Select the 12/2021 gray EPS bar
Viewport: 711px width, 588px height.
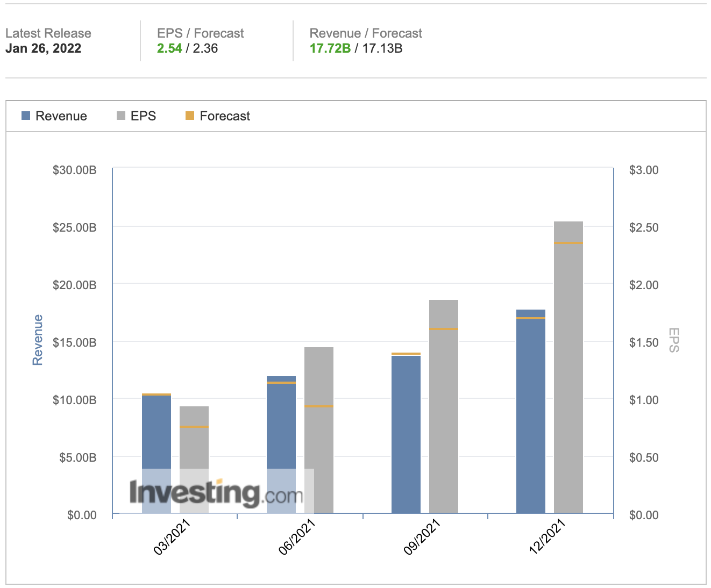point(568,376)
